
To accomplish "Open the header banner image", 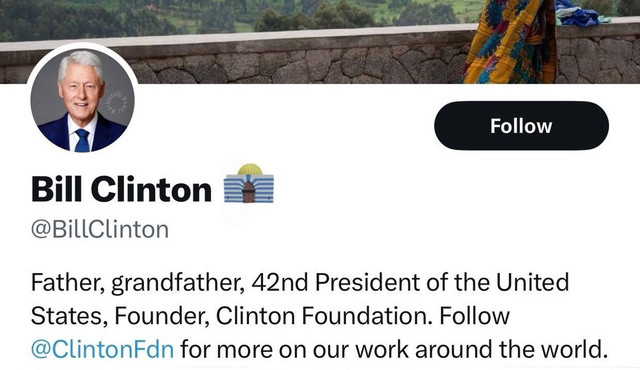I will point(320,42).
